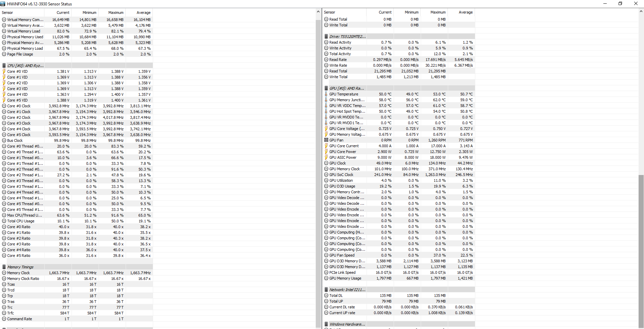Click the Memory Timings header icon
The height and width of the screenshot is (329, 644).
tap(4, 267)
